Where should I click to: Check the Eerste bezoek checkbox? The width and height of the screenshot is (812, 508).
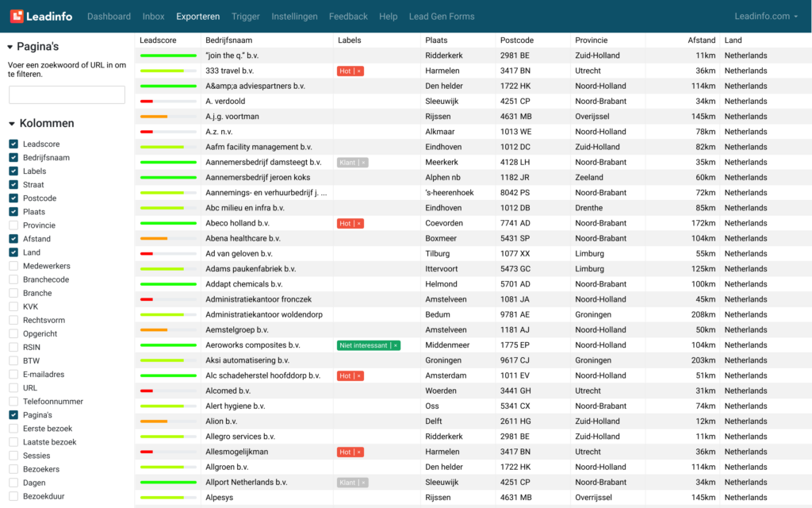[x=13, y=429]
